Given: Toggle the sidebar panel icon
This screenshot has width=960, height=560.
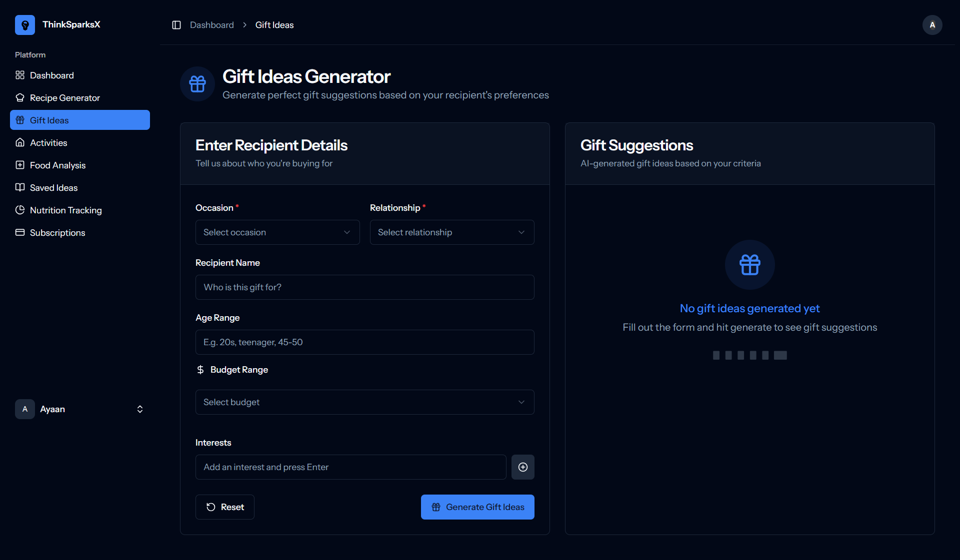Looking at the screenshot, I should click(176, 25).
